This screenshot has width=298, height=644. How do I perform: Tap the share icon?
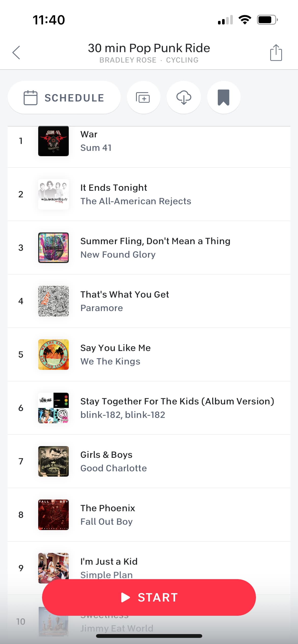[276, 53]
